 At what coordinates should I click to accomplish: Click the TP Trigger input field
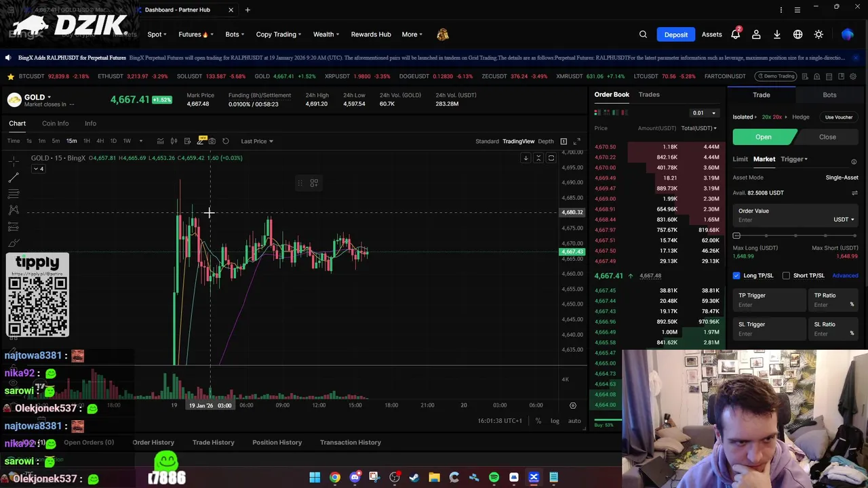coord(770,300)
